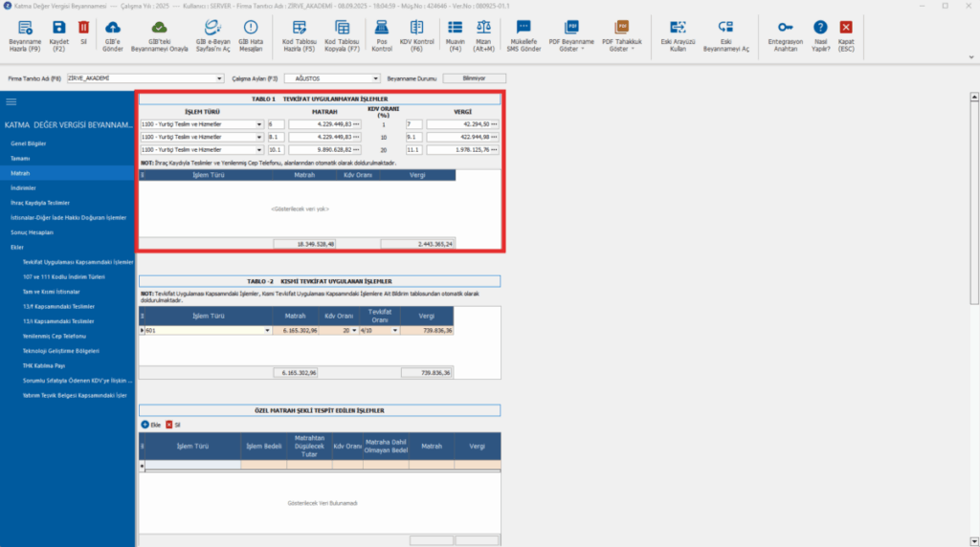This screenshot has height=547, width=980.
Task: Click scrollbar down arrow
Action: coord(974,542)
